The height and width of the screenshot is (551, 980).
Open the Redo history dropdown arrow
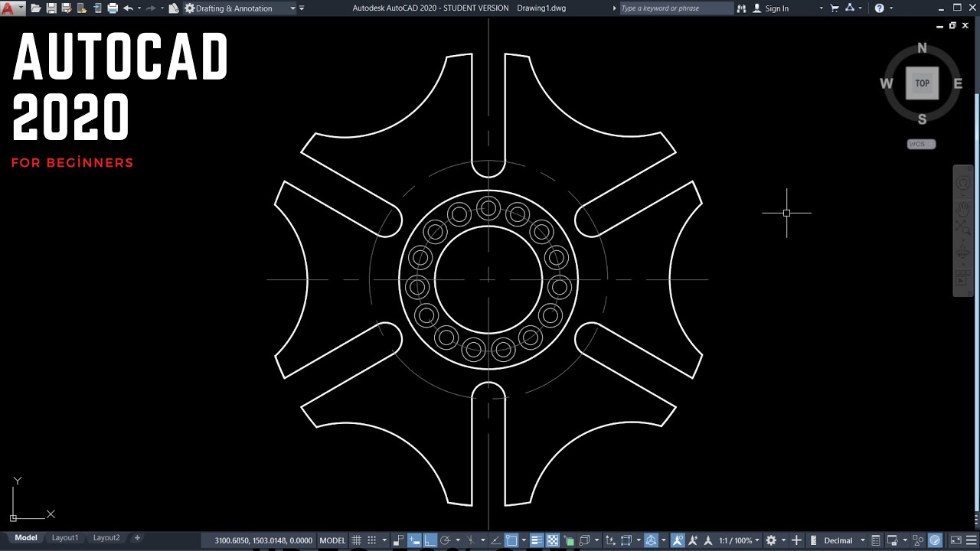[162, 8]
